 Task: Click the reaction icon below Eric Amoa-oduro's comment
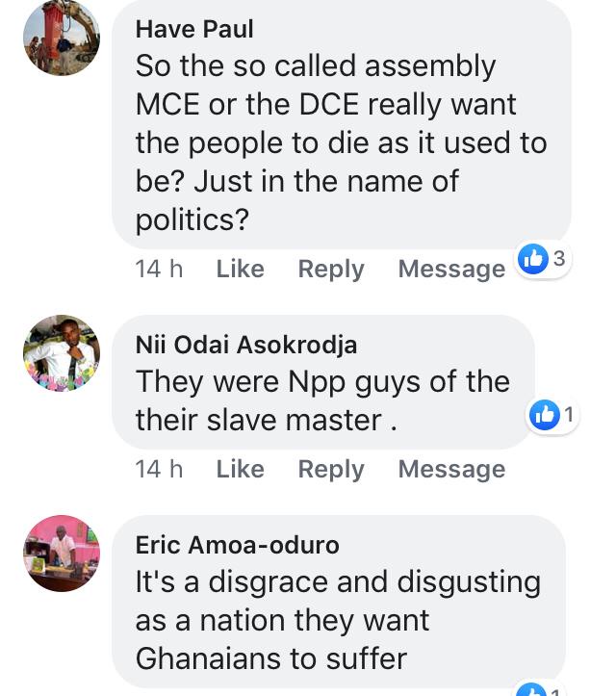[532, 690]
